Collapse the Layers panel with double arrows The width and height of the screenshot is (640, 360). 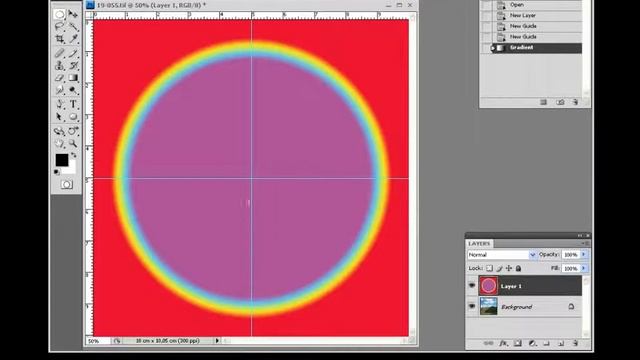point(580,236)
